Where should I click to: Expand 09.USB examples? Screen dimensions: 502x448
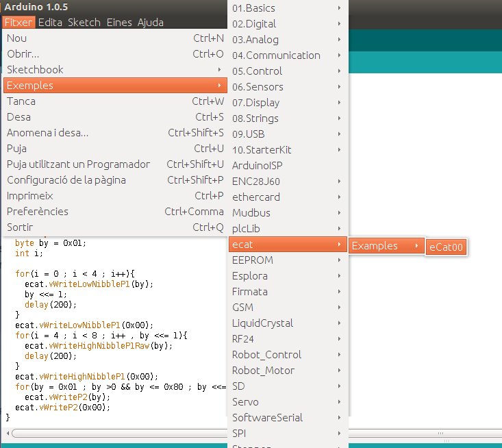pyautogui.click(x=288, y=134)
